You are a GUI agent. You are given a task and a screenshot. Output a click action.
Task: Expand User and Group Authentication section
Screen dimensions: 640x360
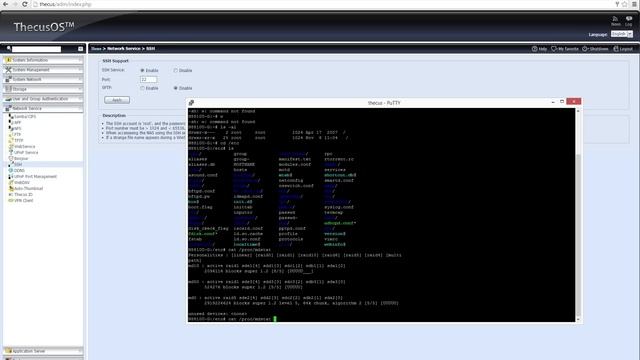(x=43, y=99)
